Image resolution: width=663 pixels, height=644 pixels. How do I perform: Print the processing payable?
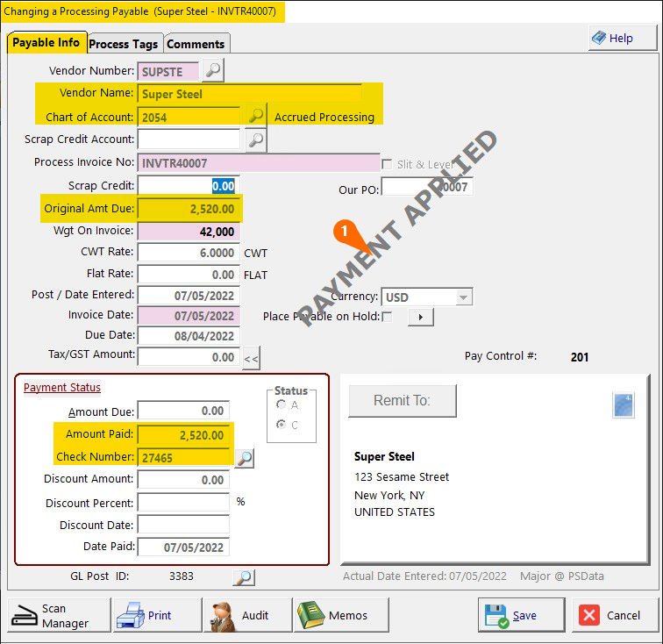[x=157, y=615]
